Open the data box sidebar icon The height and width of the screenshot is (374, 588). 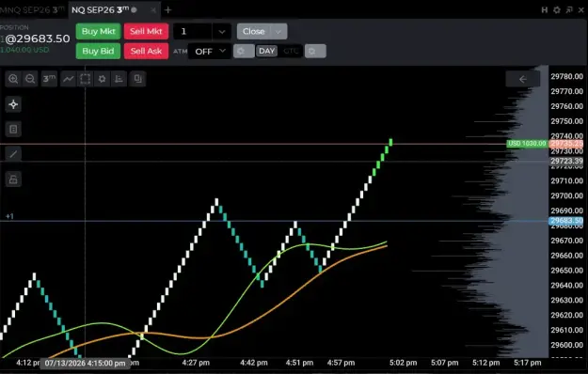tap(13, 129)
